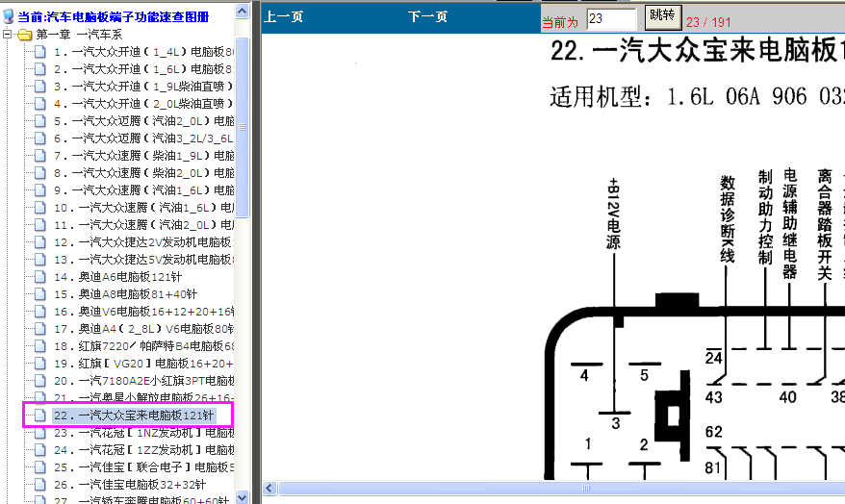This screenshot has height=504, width=845.
Task: Click the page icon of item 18
Action: tap(39, 345)
